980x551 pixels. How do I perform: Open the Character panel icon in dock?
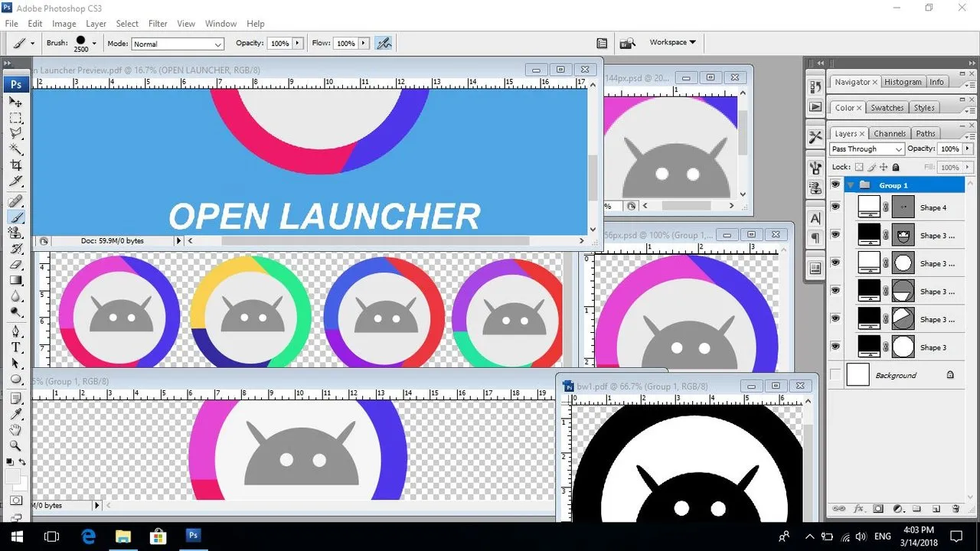815,220
